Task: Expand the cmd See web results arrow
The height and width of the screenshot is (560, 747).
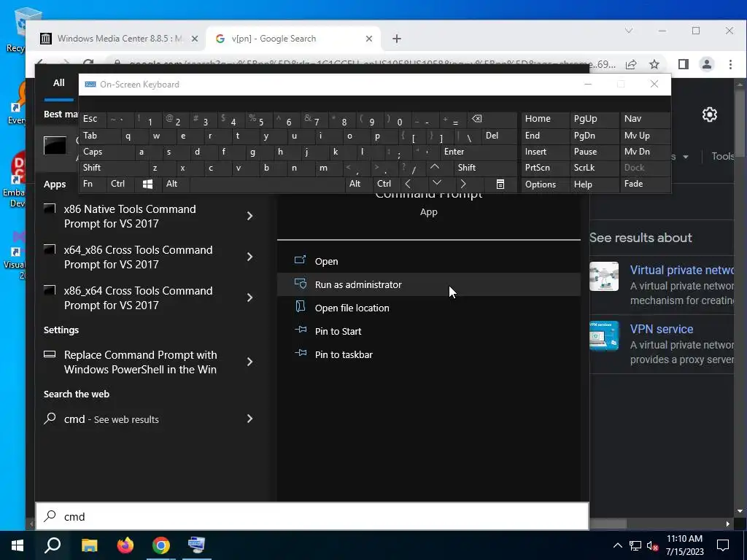Action: pyautogui.click(x=249, y=419)
